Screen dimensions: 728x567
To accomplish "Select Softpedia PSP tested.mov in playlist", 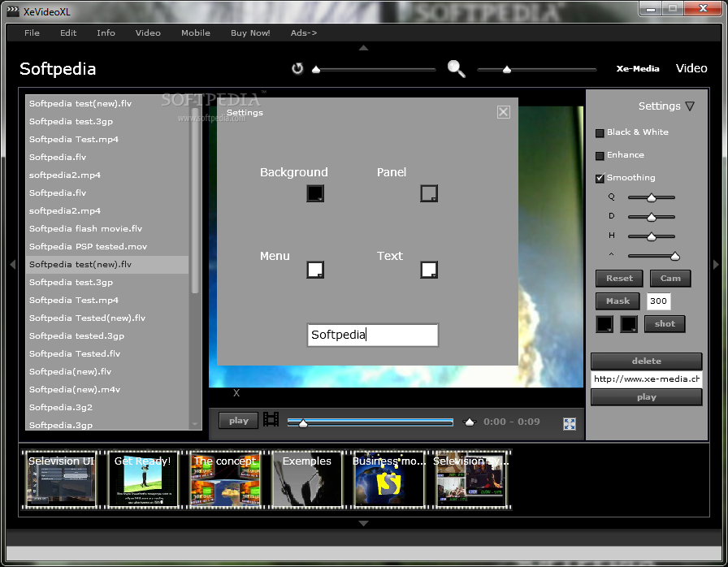I will coord(107,247).
